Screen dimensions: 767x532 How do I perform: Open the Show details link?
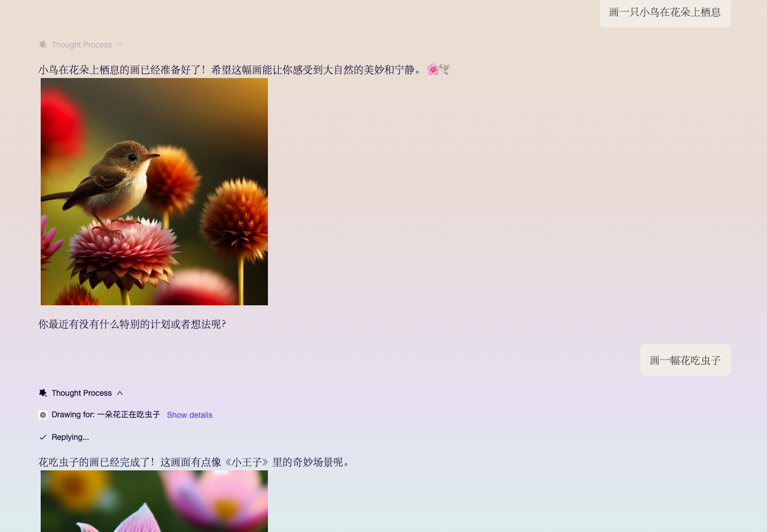click(189, 415)
